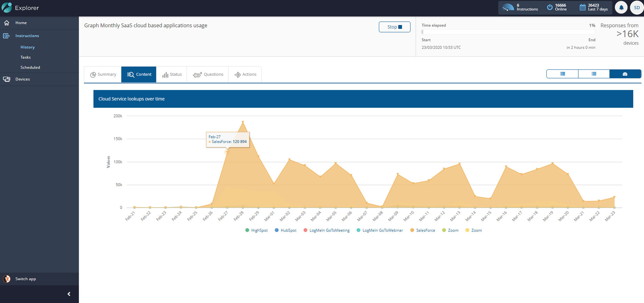Open the Home page icon
Image resolution: width=644 pixels, height=303 pixels.
[6, 23]
